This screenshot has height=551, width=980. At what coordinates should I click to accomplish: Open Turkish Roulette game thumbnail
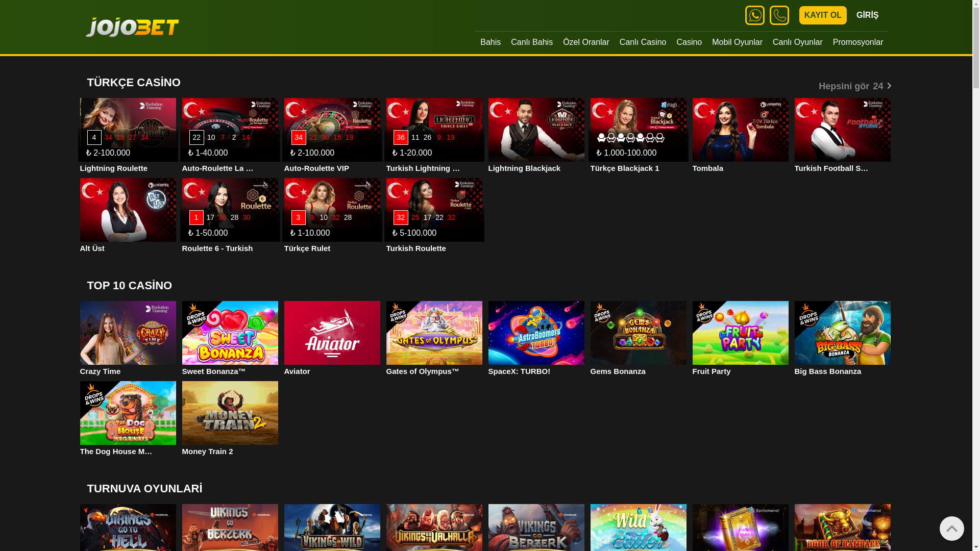434,210
